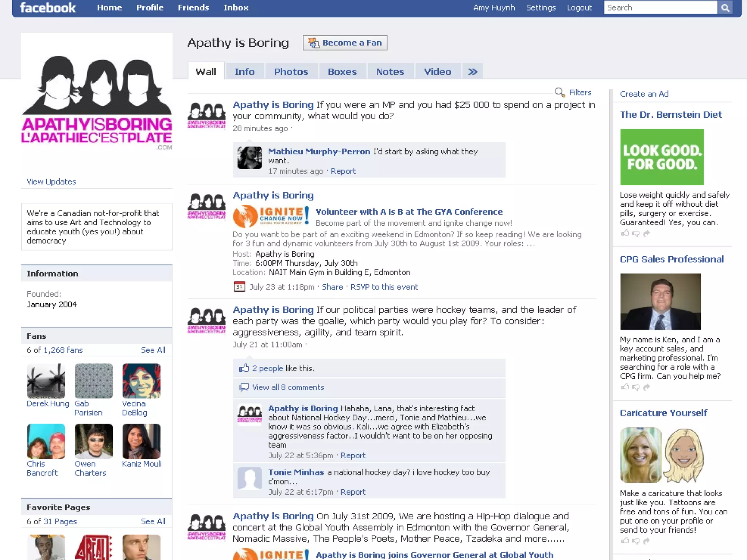Click the search magnifier button

(725, 8)
